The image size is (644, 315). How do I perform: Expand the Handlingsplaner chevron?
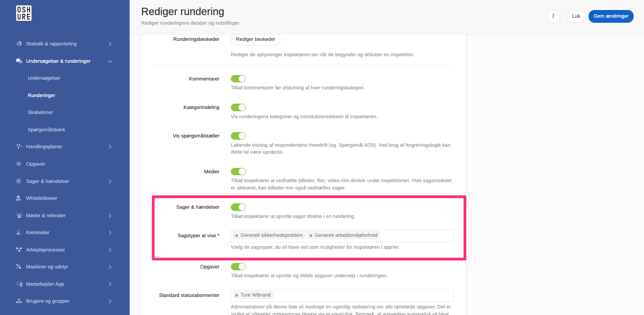[x=110, y=147]
